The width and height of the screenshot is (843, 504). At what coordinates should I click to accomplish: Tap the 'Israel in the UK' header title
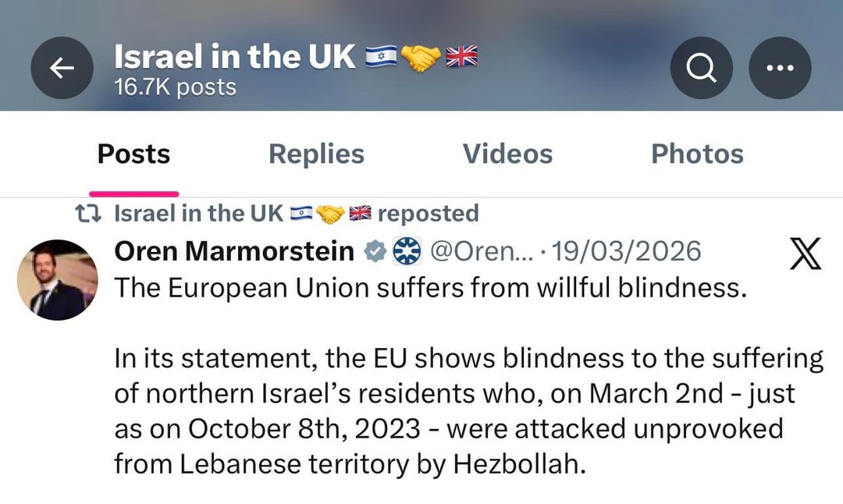pos(234,57)
